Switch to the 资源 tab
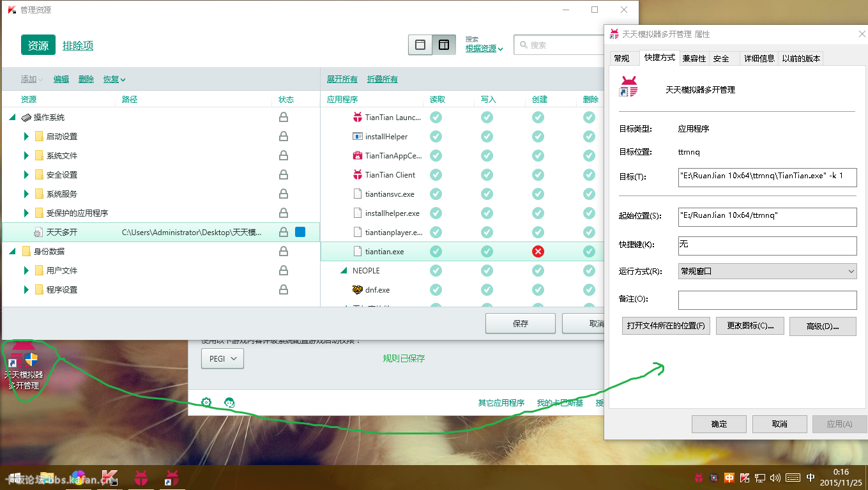The image size is (868, 490). pyautogui.click(x=38, y=45)
